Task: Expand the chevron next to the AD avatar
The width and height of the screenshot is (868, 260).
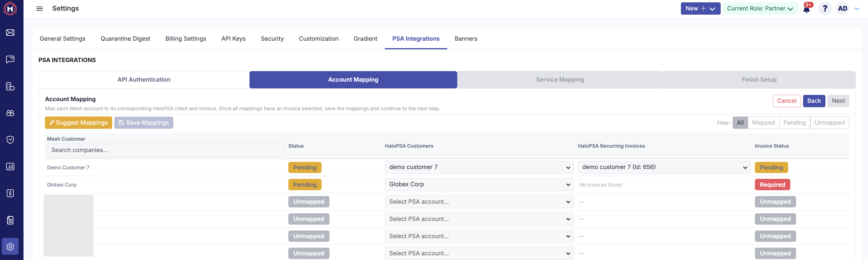Action: pyautogui.click(x=857, y=9)
